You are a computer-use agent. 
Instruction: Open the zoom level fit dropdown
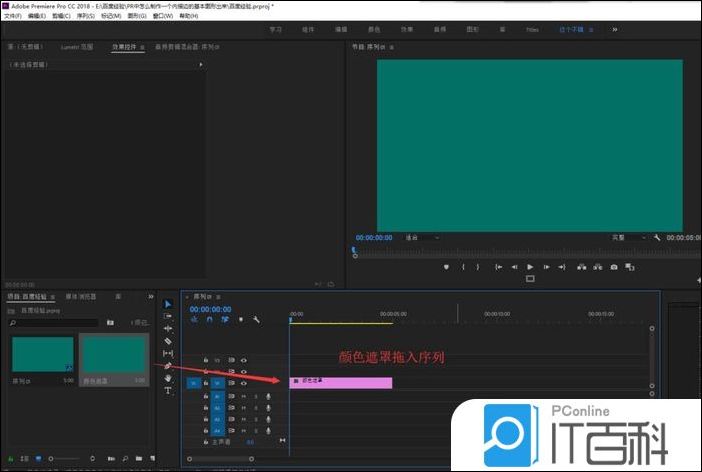[422, 238]
